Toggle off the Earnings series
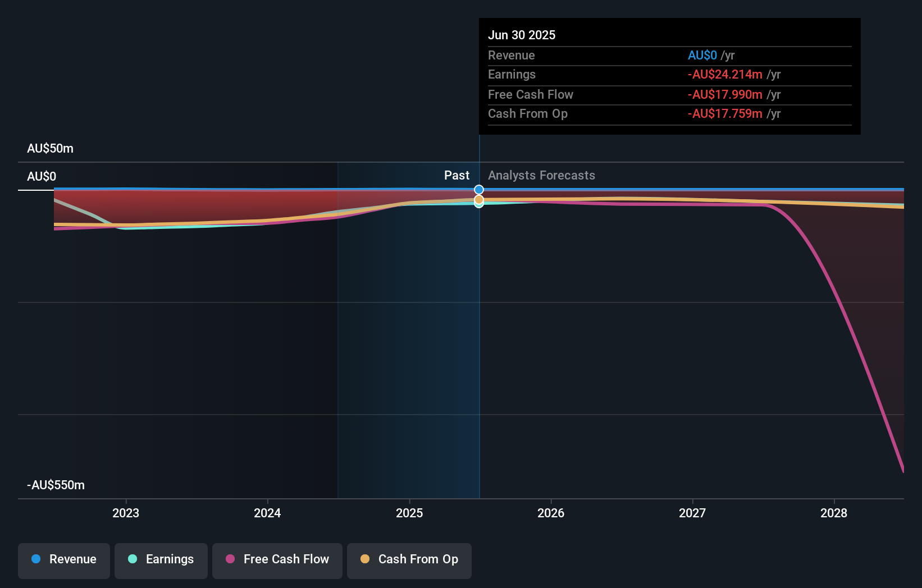 [161, 559]
